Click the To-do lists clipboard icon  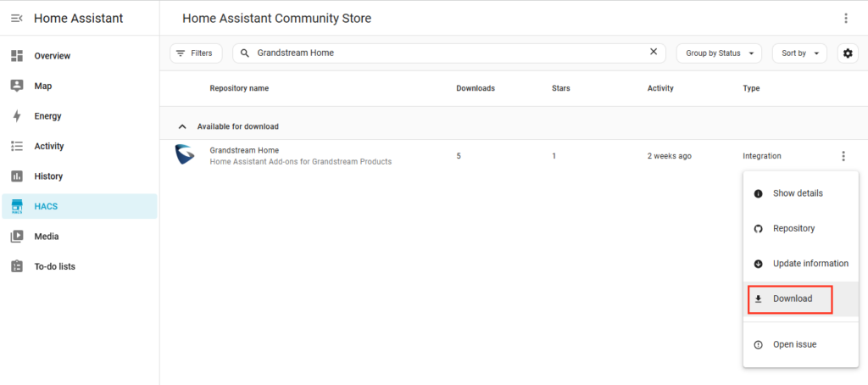tap(17, 266)
